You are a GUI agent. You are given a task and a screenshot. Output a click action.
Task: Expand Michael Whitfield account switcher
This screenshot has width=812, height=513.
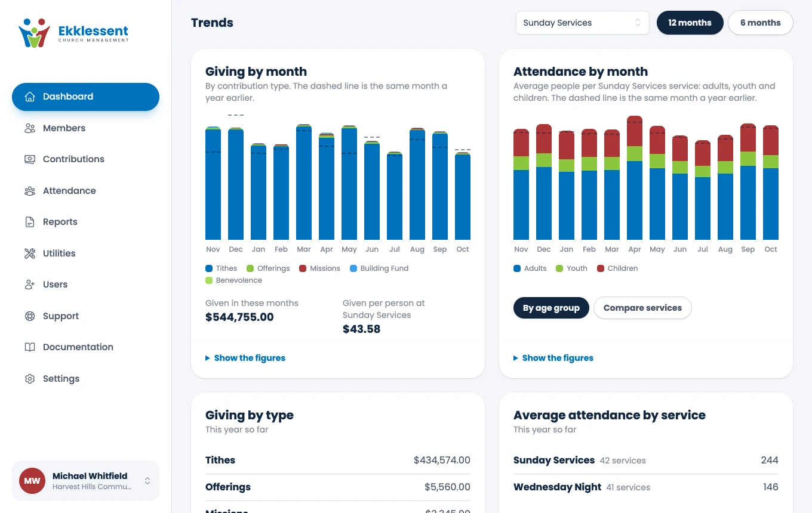pos(85,481)
